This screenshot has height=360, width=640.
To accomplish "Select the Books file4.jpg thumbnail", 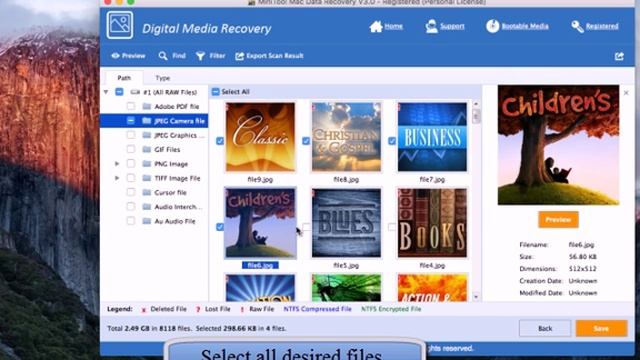I will tap(433, 223).
